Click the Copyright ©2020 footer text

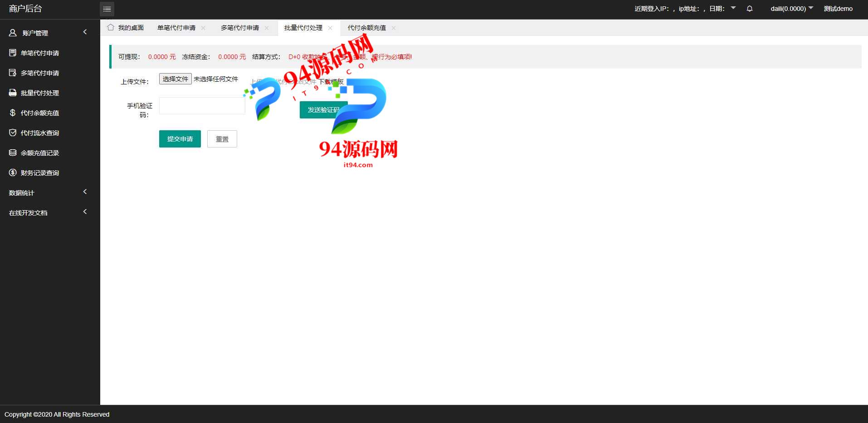click(x=57, y=414)
